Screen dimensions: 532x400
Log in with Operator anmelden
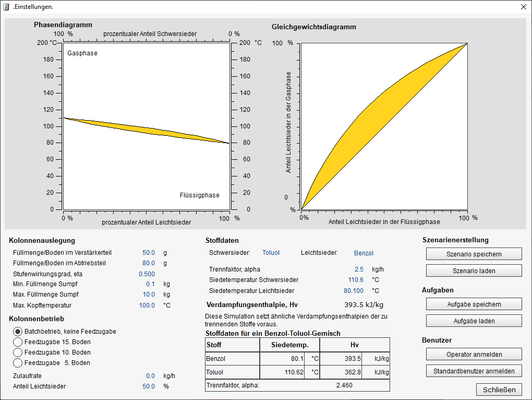pos(474,354)
